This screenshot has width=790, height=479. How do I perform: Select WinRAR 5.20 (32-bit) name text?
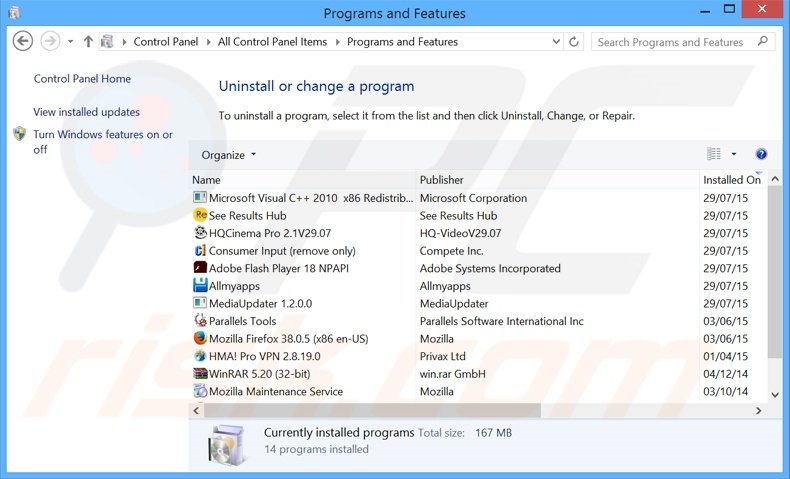pos(259,374)
